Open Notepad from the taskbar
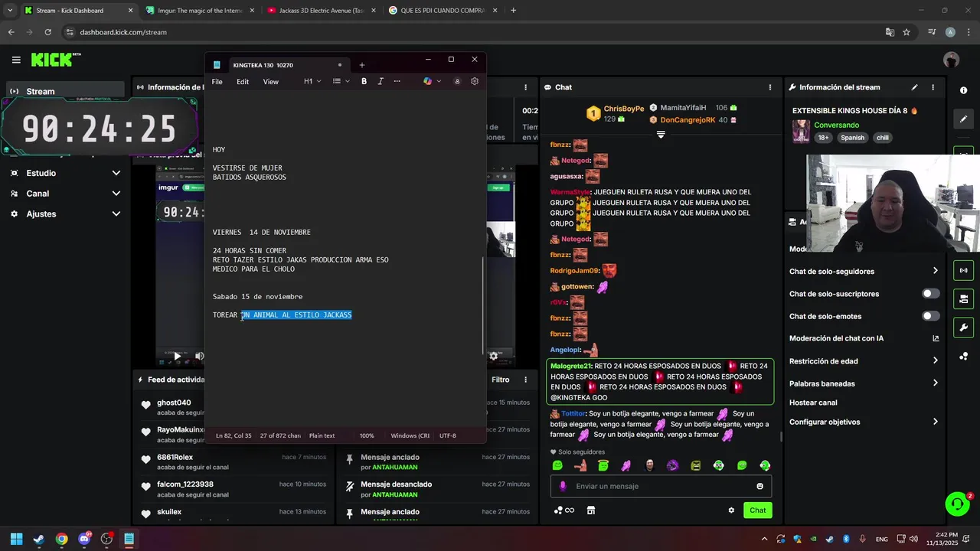This screenshot has height=551, width=980. (129, 539)
